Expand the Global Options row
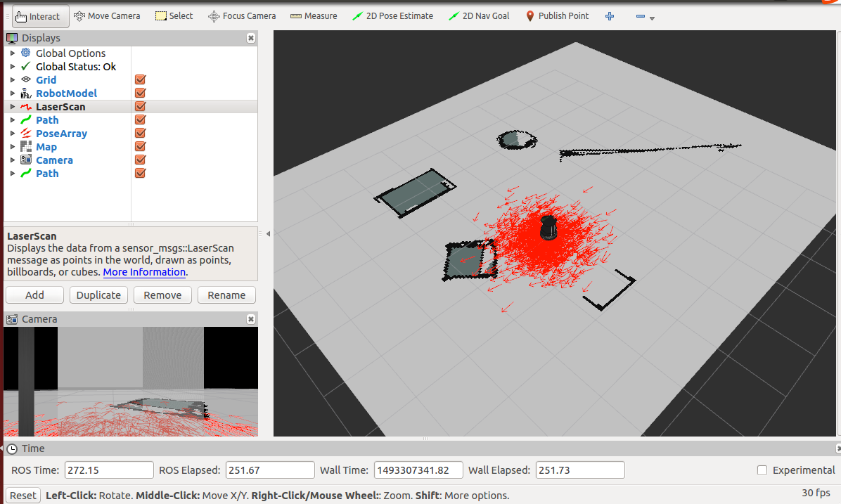This screenshot has height=504, width=841. [13, 53]
